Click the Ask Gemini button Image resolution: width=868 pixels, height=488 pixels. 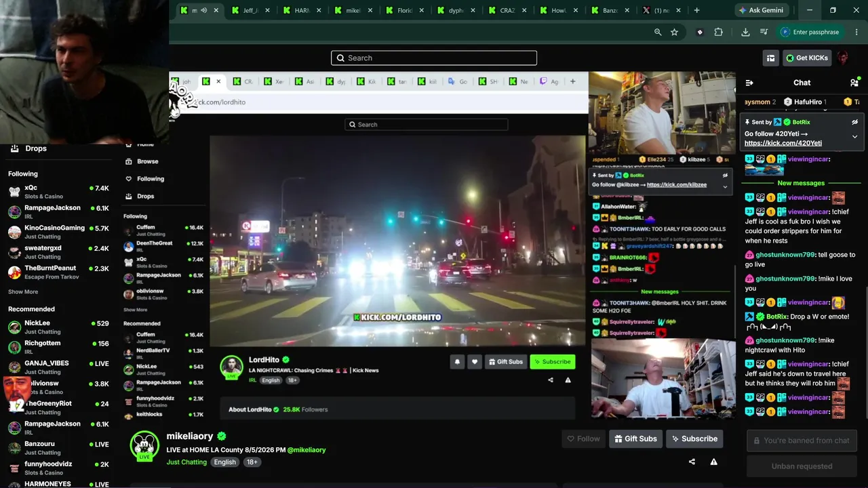click(x=762, y=10)
